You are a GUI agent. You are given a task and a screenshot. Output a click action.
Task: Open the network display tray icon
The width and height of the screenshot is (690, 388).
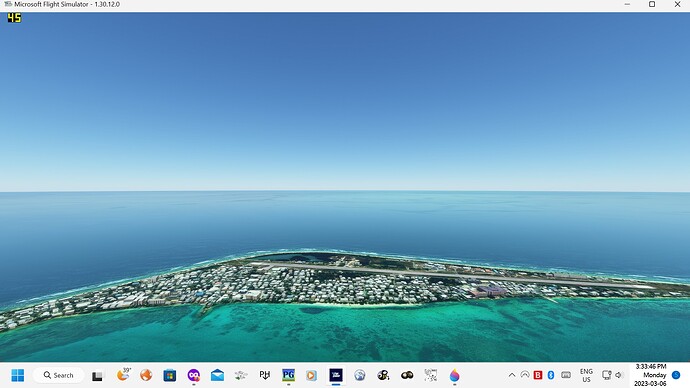coord(607,375)
